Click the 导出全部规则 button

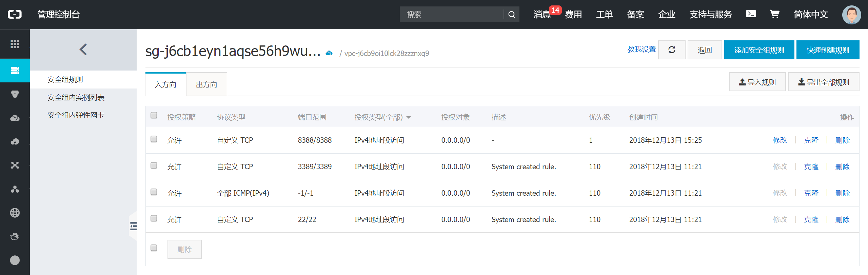824,82
